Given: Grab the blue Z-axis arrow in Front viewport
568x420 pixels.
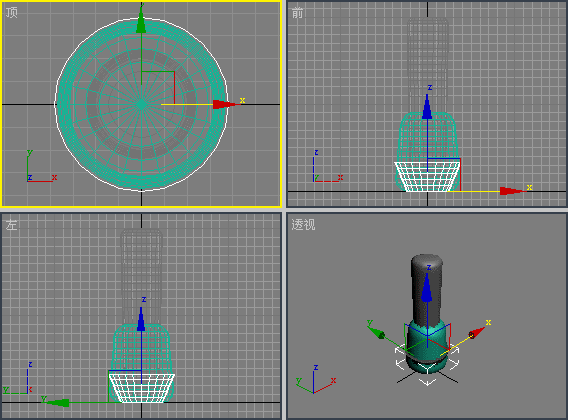Looking at the screenshot, I should (x=427, y=107).
